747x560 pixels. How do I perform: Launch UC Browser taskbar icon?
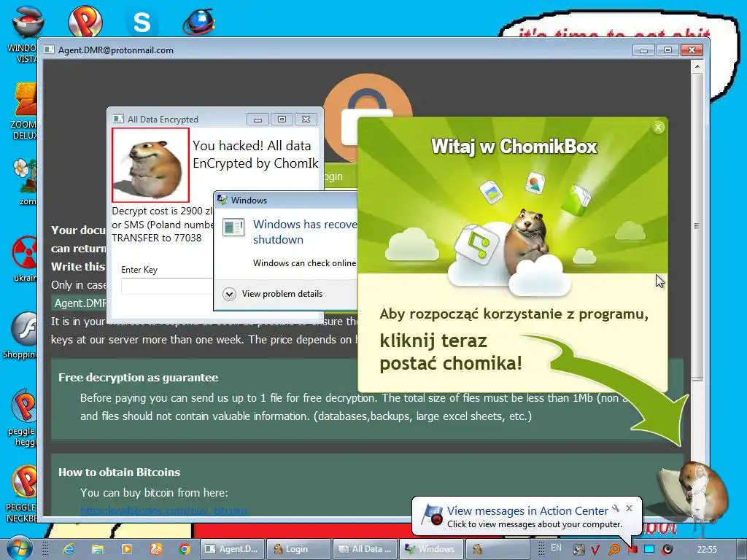click(156, 549)
